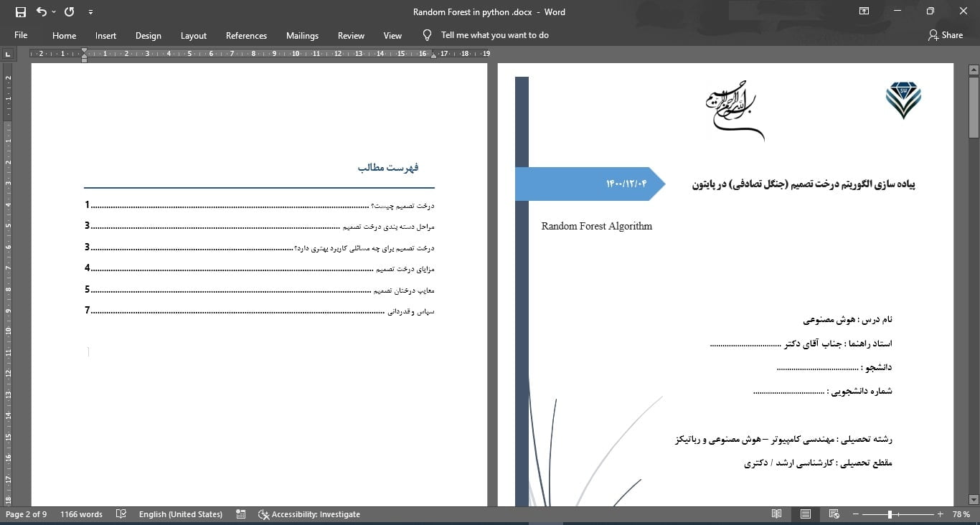Click the Tell me lightbulb icon
The width and height of the screenshot is (980, 525).
[x=428, y=34]
